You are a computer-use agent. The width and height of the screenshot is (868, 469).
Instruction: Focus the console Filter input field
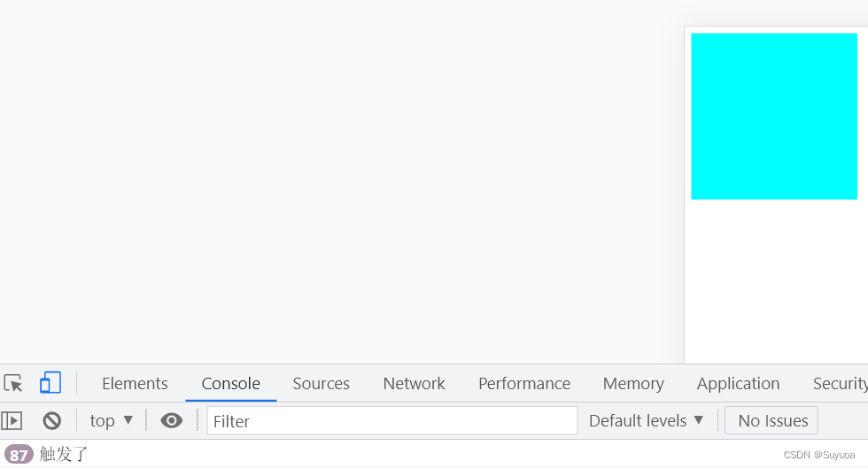point(391,420)
